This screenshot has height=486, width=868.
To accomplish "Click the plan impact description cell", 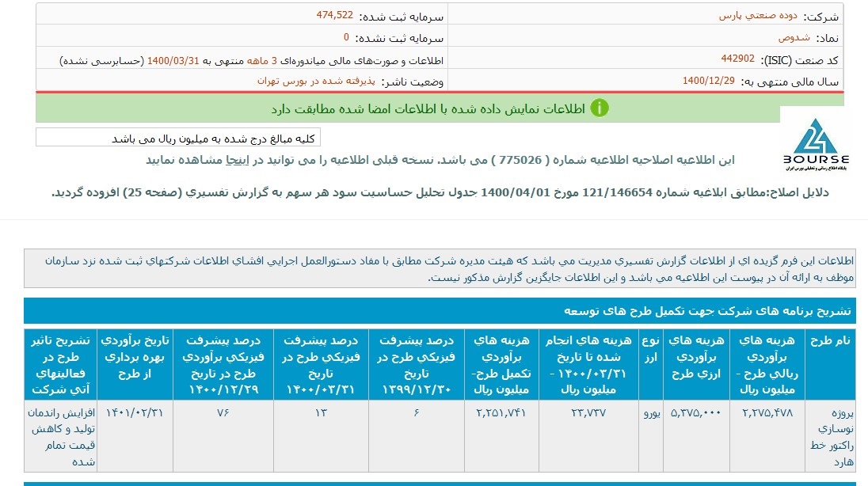I will pos(61,437).
